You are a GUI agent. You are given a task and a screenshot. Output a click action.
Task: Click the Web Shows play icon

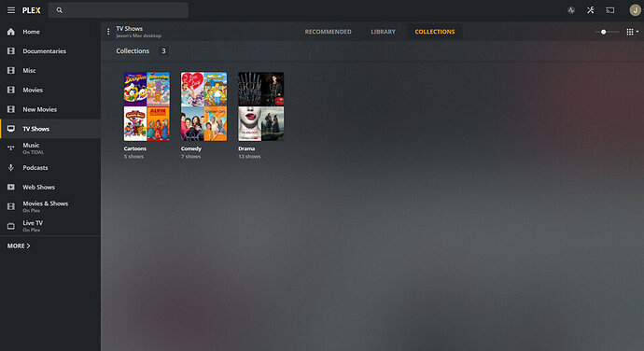coord(11,187)
